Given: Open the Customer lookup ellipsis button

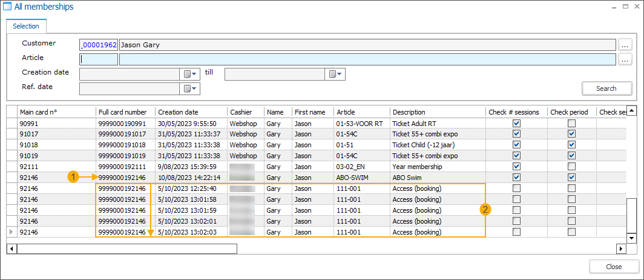Looking at the screenshot, I should click(x=625, y=44).
